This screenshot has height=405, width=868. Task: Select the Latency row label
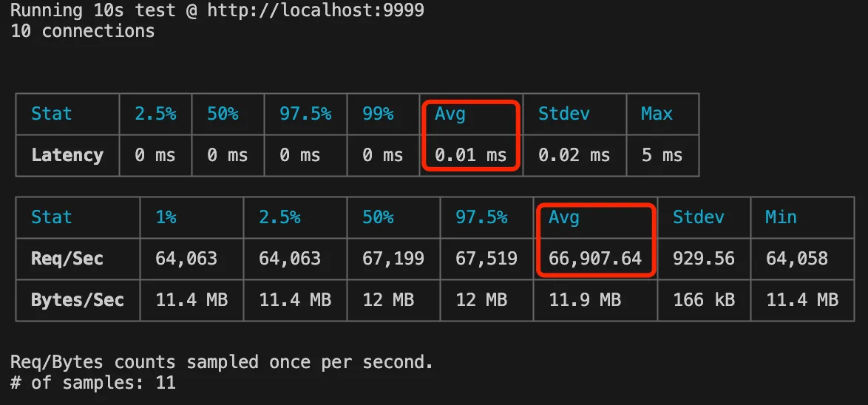point(67,155)
